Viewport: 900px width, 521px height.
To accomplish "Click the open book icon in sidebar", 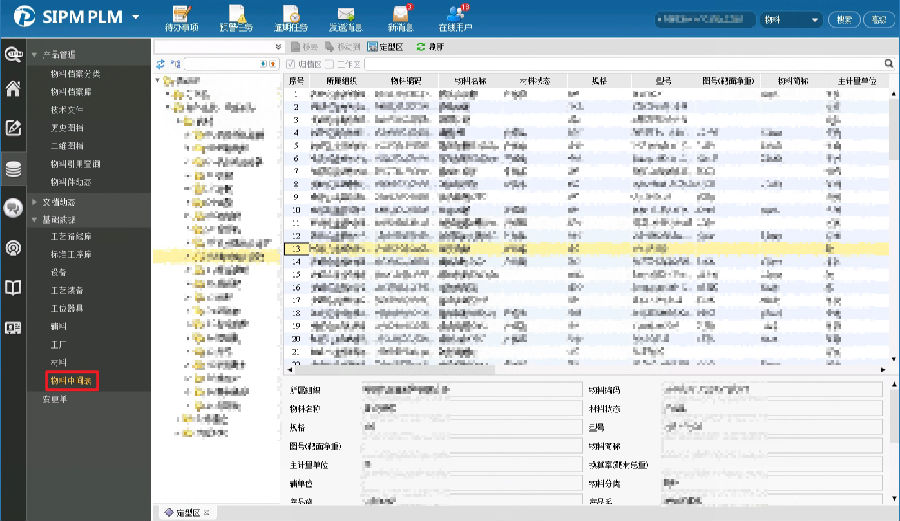I will point(13,288).
